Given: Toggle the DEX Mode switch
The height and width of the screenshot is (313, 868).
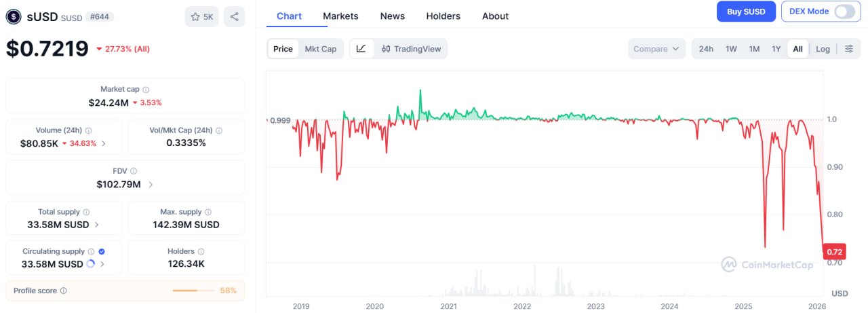Looking at the screenshot, I should pos(845,12).
